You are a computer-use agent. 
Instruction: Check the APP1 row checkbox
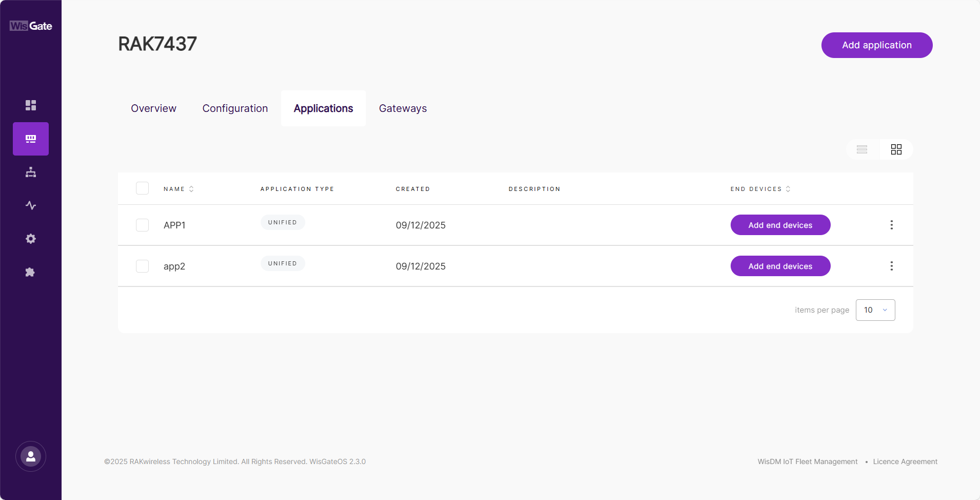pyautogui.click(x=142, y=225)
